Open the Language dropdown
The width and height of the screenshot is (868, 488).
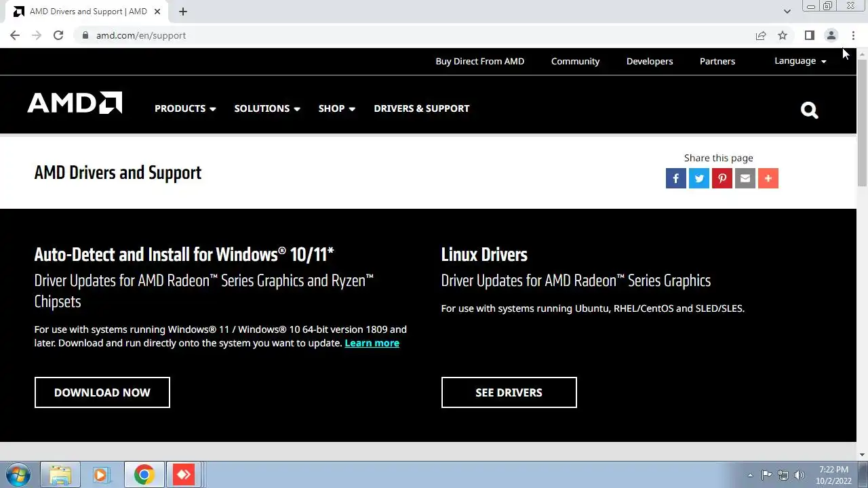point(801,61)
